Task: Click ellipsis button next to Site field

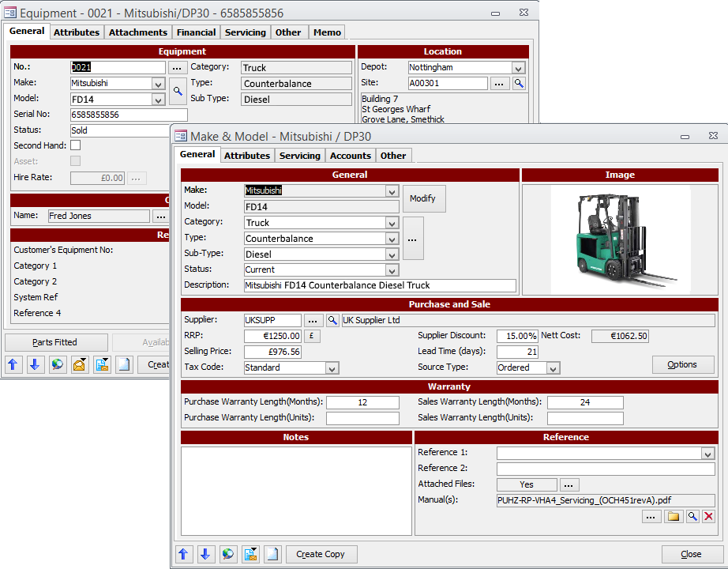Action: (x=499, y=83)
